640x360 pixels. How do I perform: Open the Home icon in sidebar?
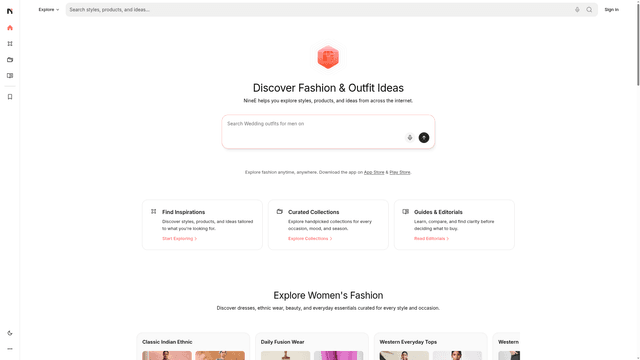coord(10,28)
